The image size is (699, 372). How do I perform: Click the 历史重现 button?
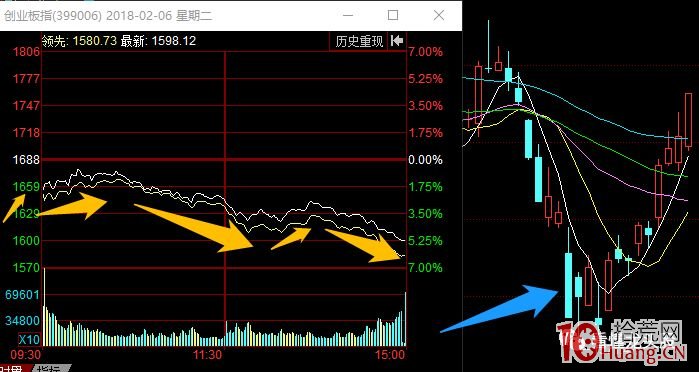359,41
